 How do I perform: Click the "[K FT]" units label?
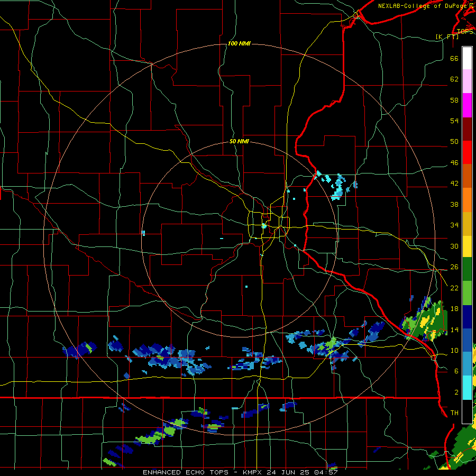point(447,36)
